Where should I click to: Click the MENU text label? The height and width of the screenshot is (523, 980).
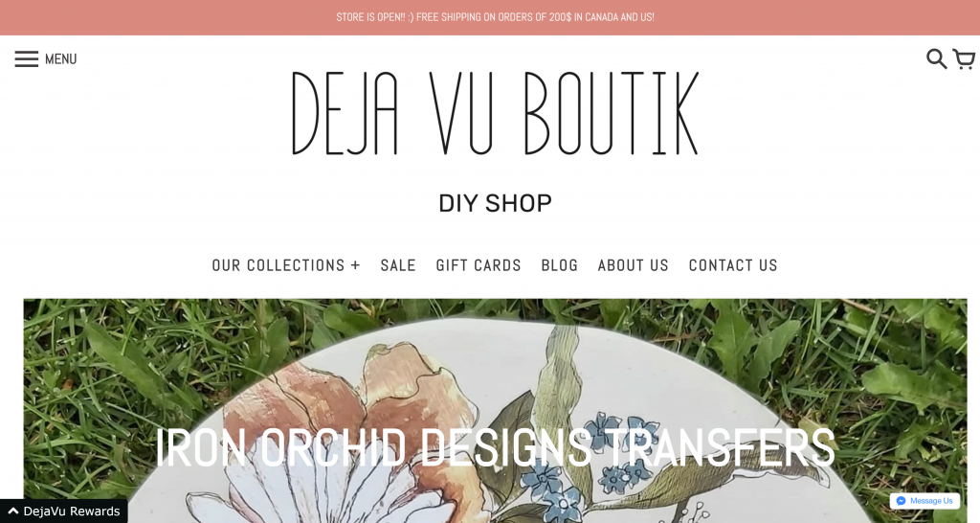pos(60,58)
